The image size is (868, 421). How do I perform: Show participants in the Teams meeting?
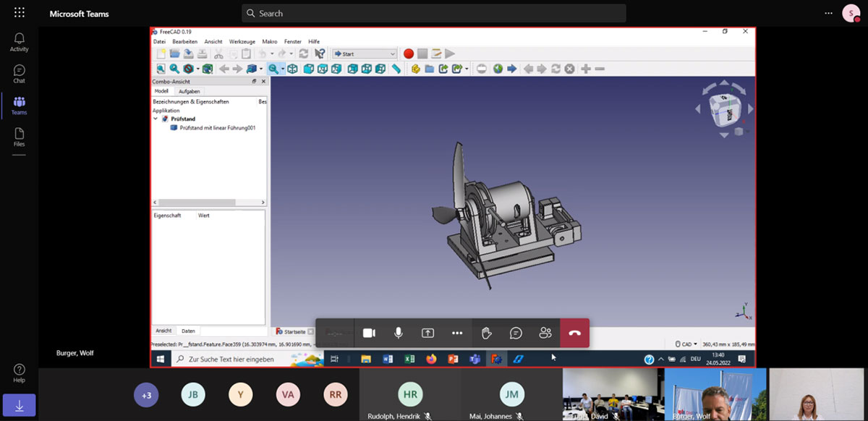545,333
